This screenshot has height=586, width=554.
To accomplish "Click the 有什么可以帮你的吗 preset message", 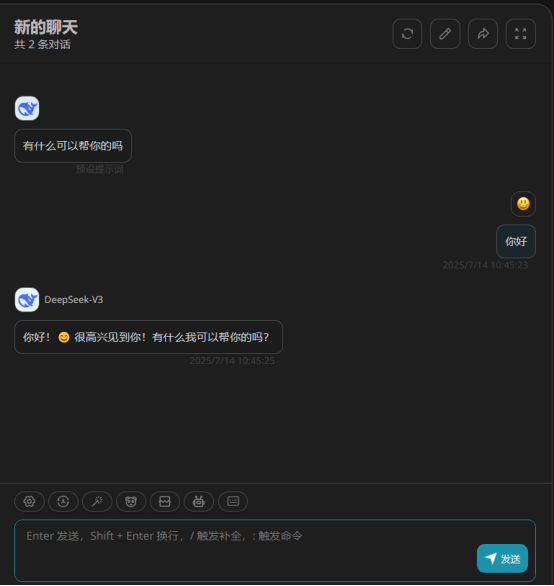I will (73, 146).
